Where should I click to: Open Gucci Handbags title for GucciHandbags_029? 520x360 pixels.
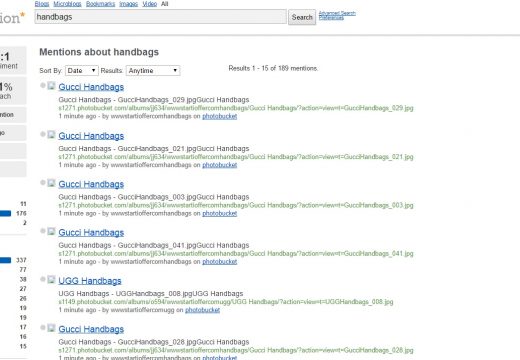pos(91,87)
